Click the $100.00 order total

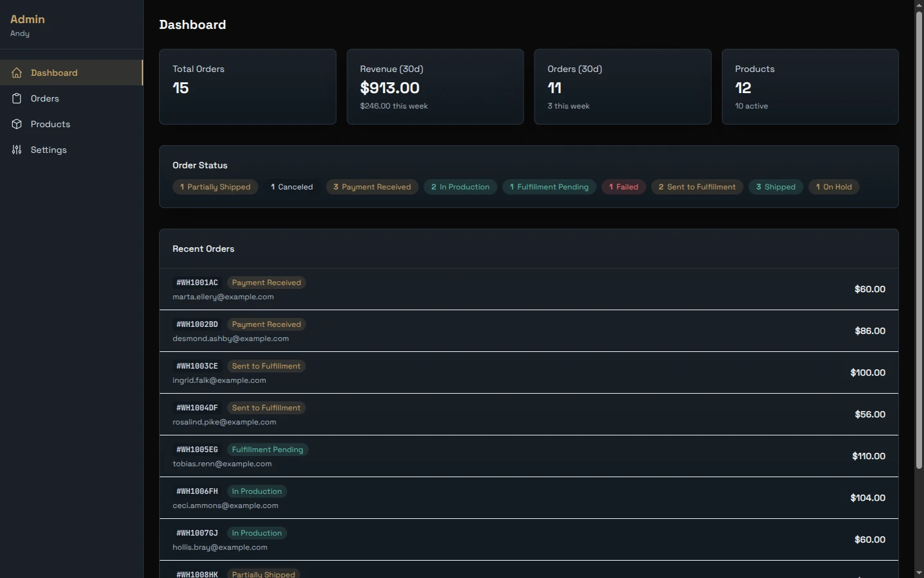[x=868, y=372]
